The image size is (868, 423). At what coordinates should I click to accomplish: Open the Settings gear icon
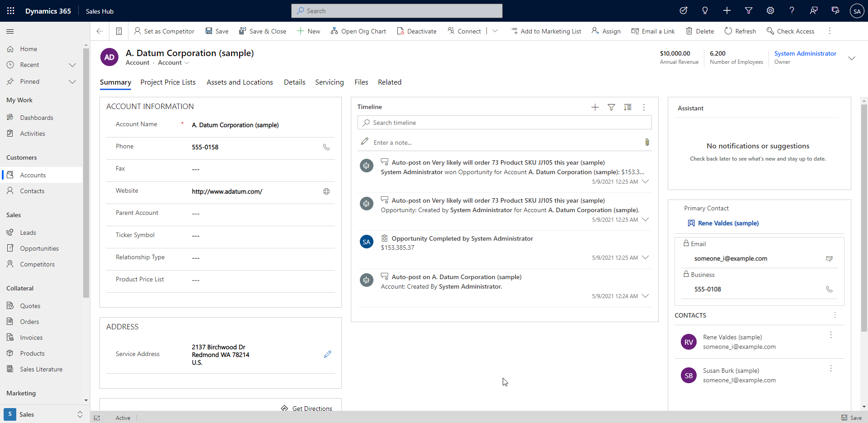pos(770,11)
